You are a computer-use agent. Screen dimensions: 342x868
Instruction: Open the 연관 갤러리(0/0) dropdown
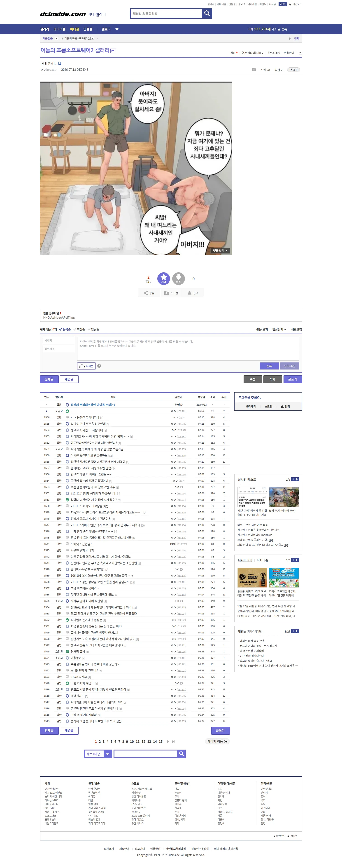252,53
